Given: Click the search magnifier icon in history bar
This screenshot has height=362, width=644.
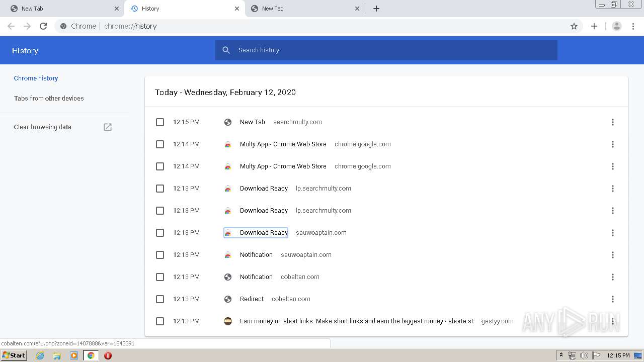Looking at the screenshot, I should coord(226,50).
